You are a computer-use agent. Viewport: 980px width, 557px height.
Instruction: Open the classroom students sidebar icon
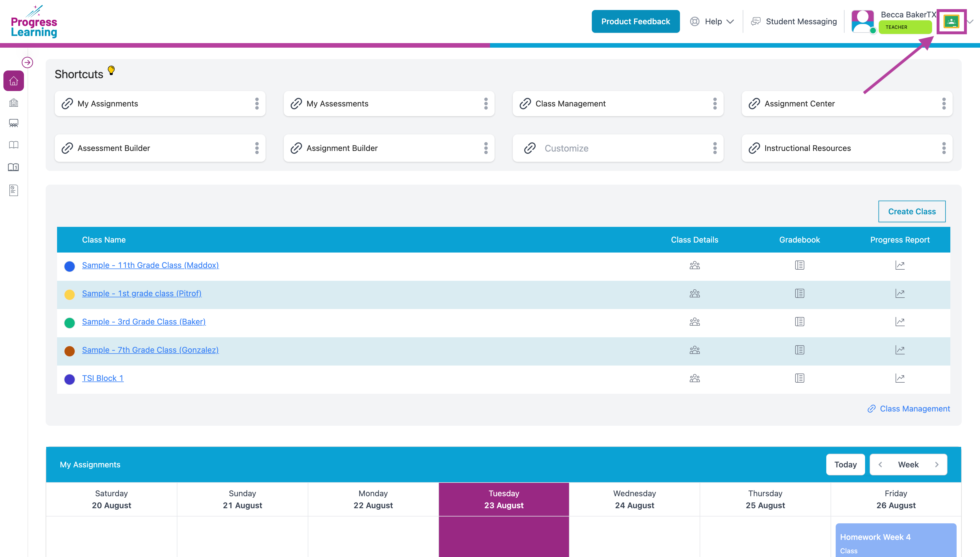click(x=14, y=123)
